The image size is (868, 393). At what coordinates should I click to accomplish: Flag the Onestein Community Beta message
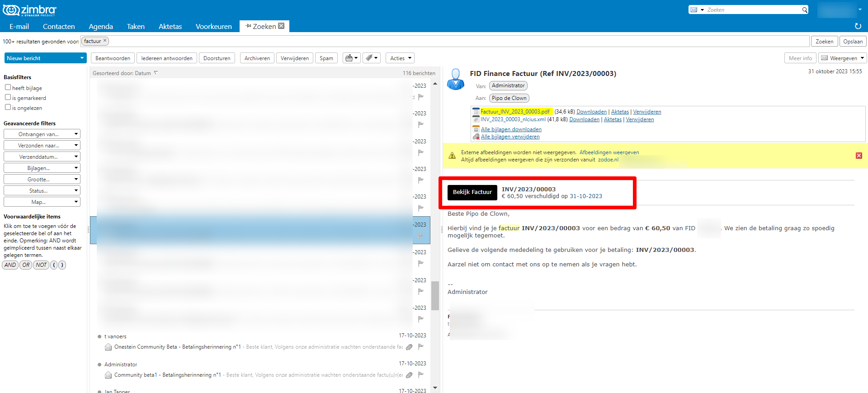(420, 347)
